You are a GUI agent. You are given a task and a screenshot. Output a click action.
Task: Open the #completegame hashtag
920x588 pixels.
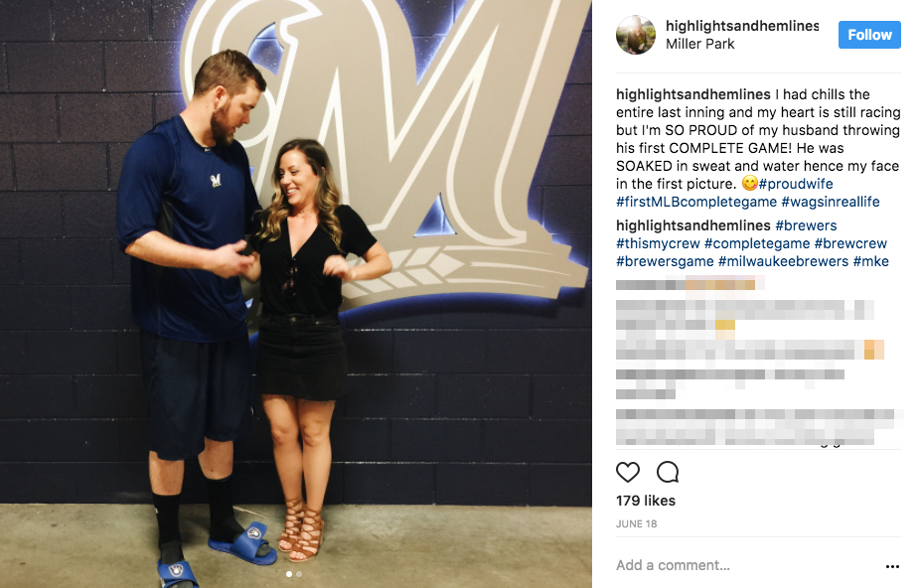pyautogui.click(x=757, y=243)
